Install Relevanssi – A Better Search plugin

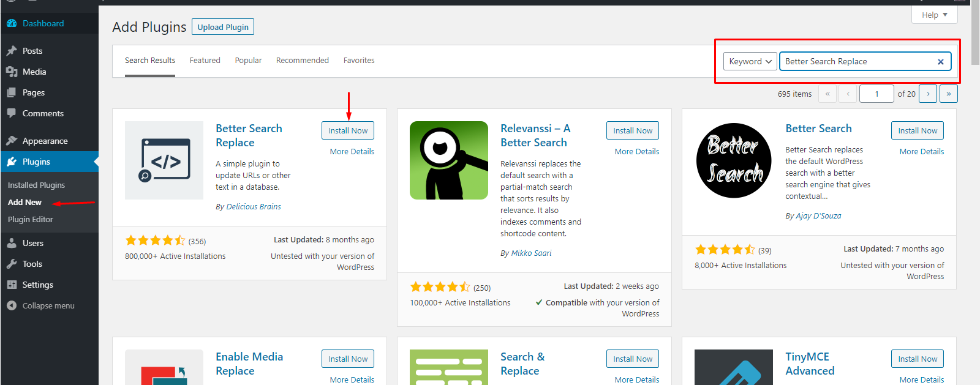633,130
